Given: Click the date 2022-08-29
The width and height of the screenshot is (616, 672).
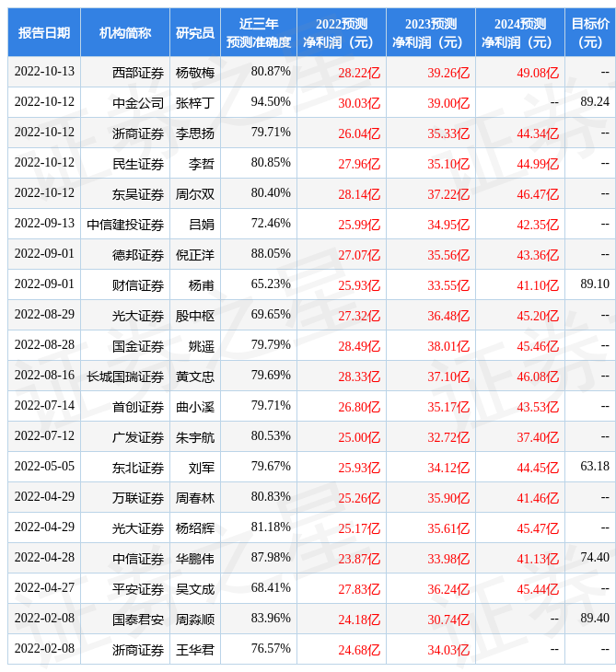Looking at the screenshot, I should coord(44,315).
